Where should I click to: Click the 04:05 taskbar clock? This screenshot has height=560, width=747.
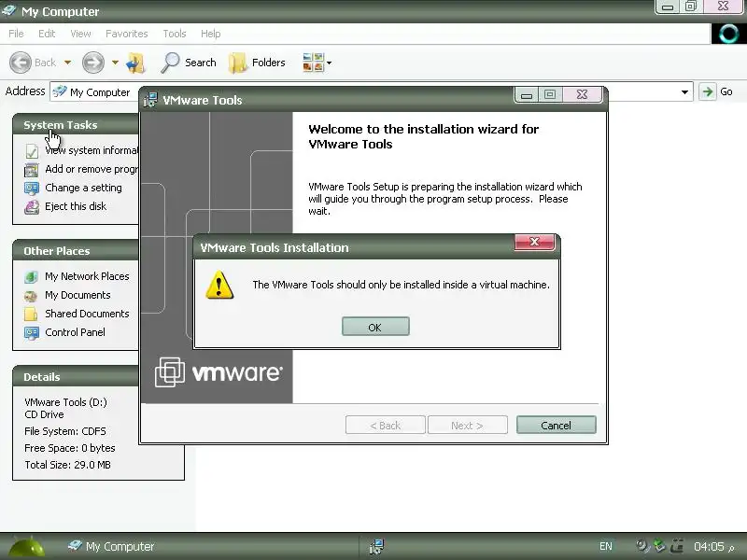(709, 546)
